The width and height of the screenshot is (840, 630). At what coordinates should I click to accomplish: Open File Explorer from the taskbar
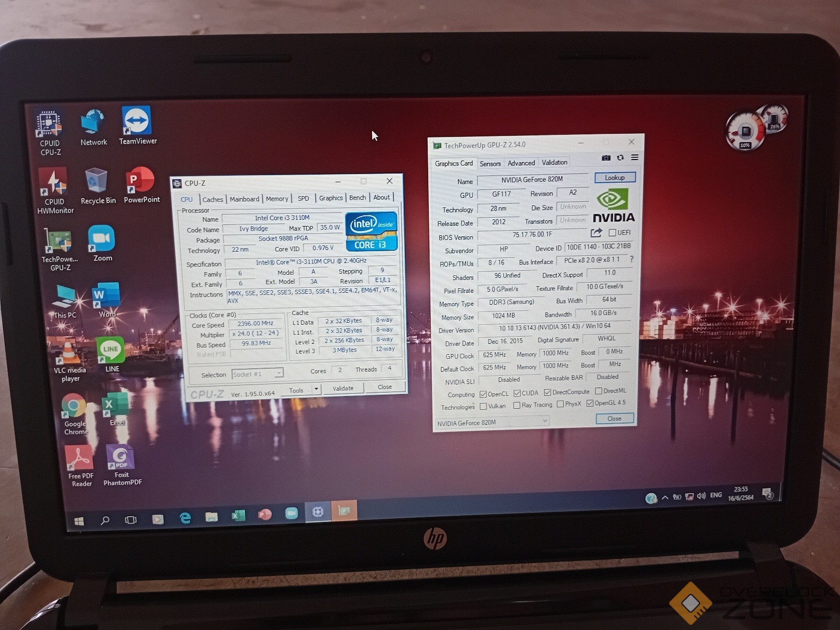[212, 517]
